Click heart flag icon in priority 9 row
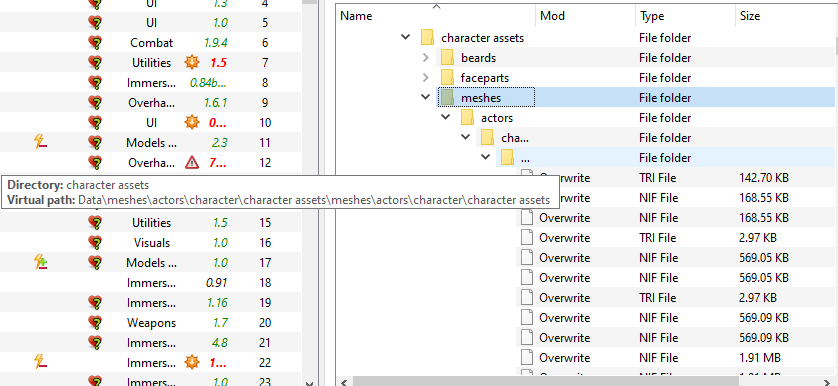 pos(95,103)
